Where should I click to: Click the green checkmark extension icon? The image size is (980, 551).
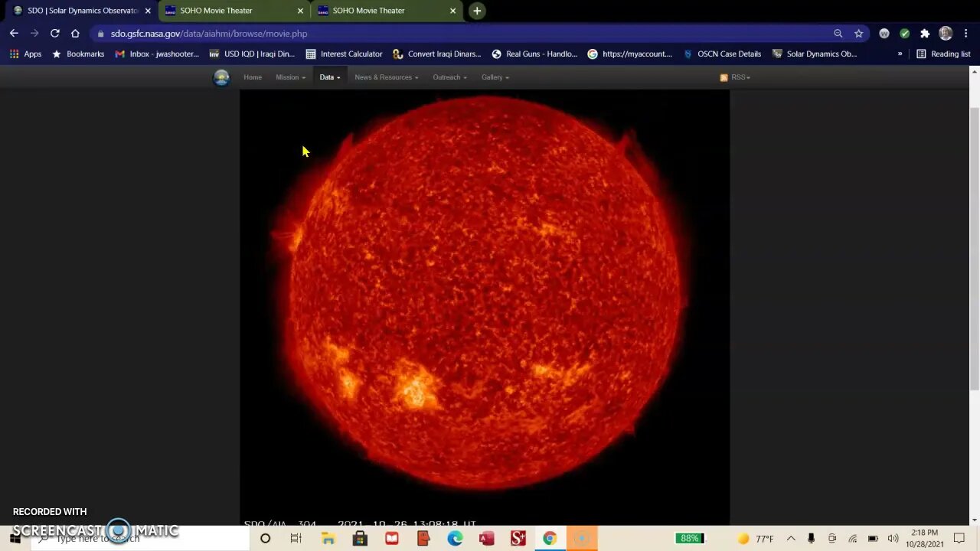(x=905, y=34)
